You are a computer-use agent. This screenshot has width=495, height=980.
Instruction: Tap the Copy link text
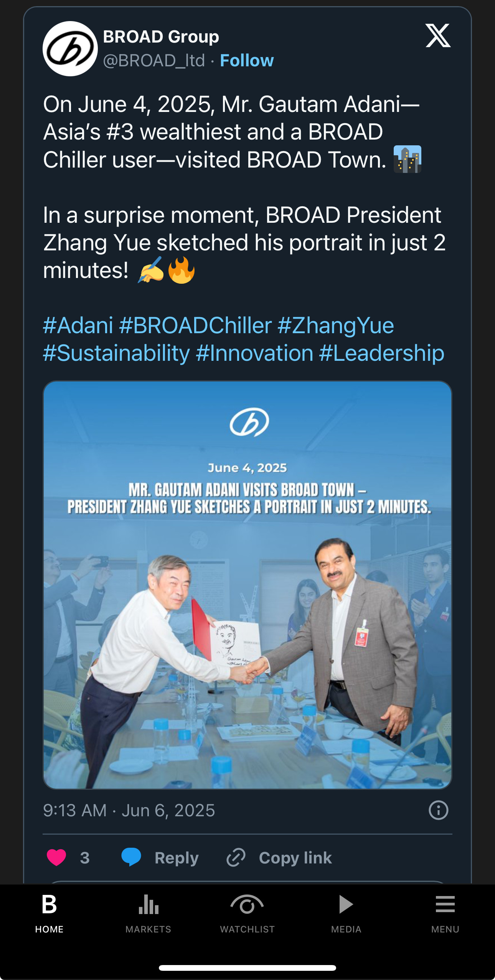[x=295, y=858]
